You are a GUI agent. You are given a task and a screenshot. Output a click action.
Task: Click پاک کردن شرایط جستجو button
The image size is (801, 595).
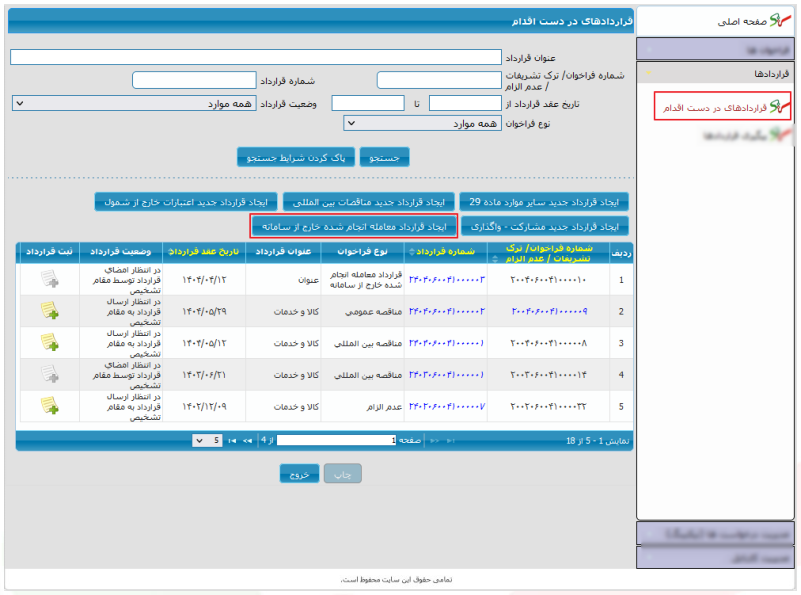click(296, 157)
